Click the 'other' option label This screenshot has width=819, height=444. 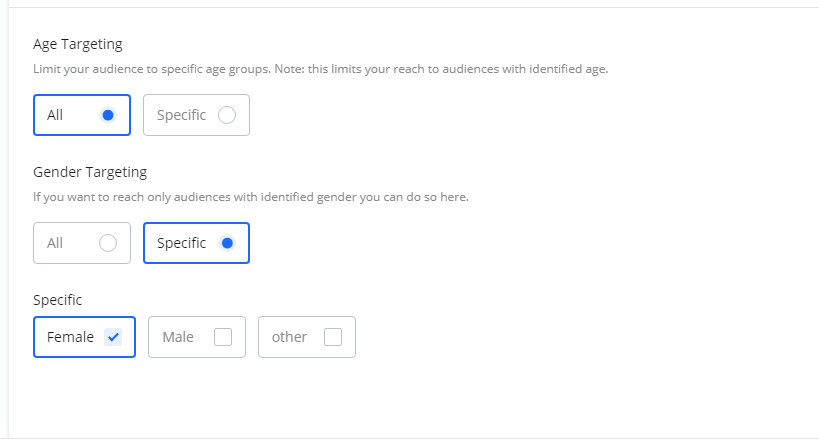point(289,337)
